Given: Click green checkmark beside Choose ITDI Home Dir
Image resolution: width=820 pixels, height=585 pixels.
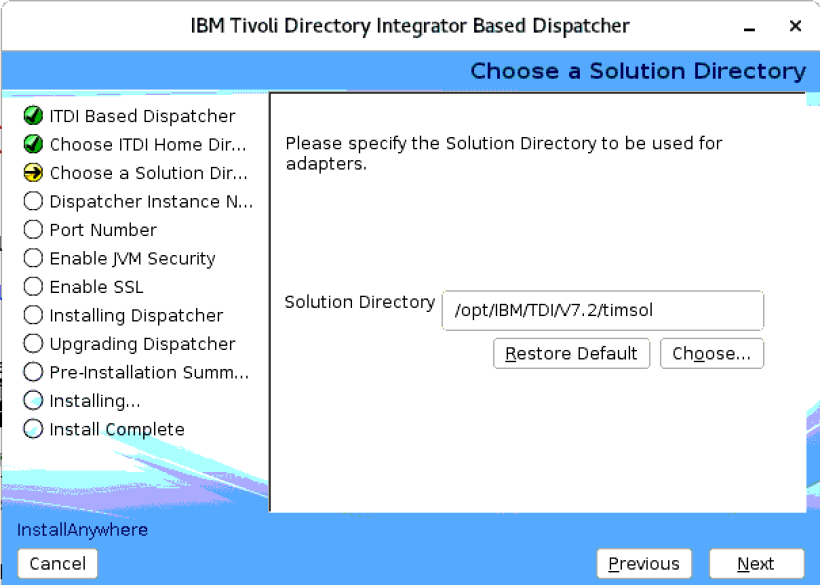Looking at the screenshot, I should 33,144.
